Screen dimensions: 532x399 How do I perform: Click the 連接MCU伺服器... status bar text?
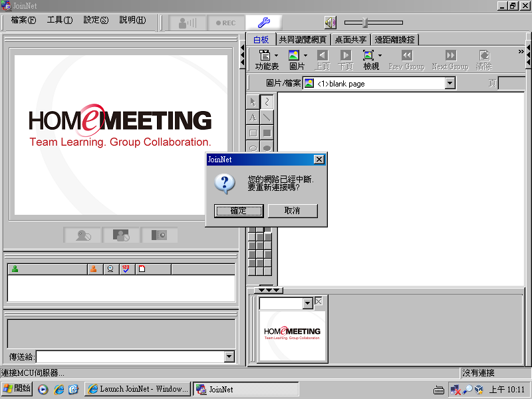point(33,373)
